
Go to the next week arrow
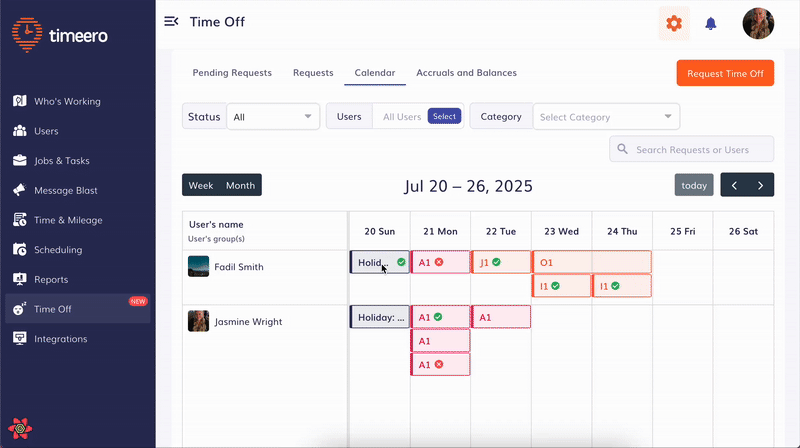761,185
